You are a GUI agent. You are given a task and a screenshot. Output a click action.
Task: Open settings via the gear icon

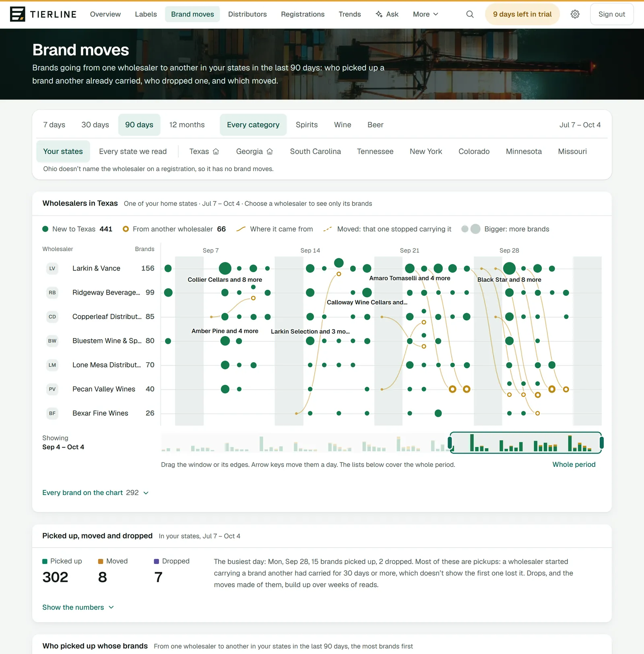click(575, 14)
